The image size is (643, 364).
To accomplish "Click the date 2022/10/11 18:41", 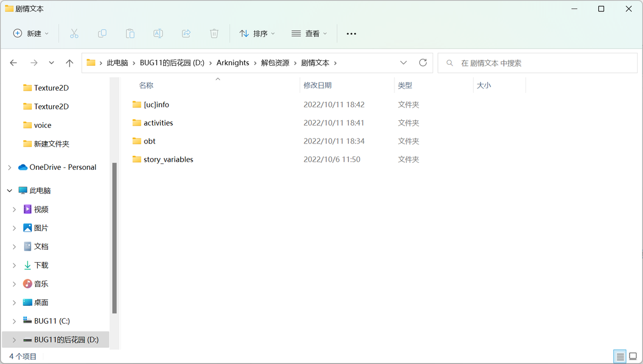I will click(334, 122).
